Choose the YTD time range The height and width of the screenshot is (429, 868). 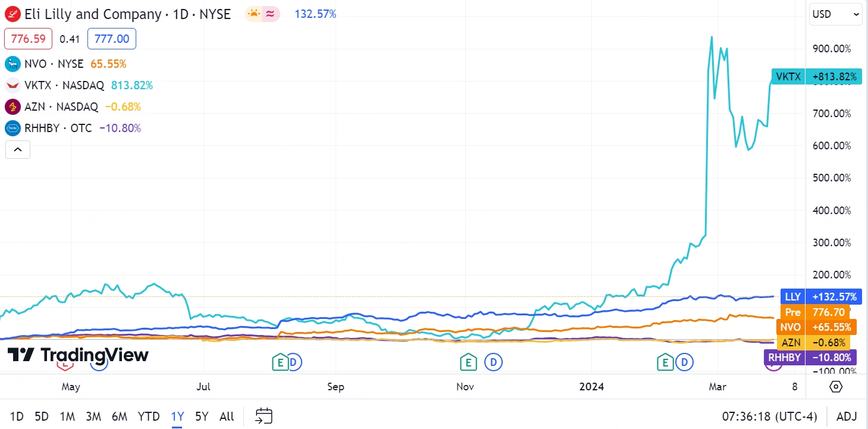click(149, 416)
